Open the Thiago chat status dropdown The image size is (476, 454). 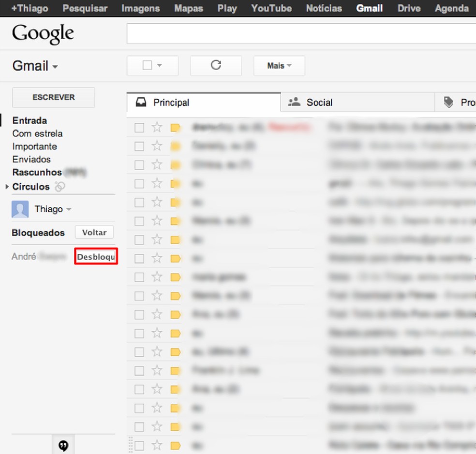69,209
